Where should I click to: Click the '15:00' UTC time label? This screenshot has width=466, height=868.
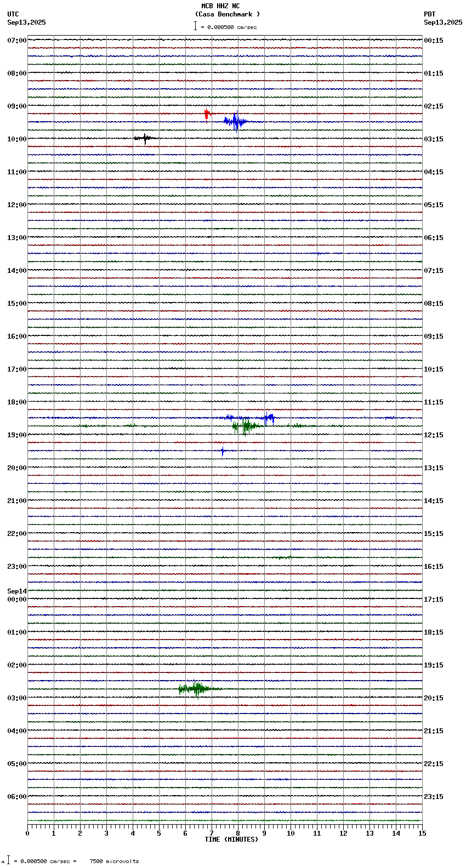[17, 304]
